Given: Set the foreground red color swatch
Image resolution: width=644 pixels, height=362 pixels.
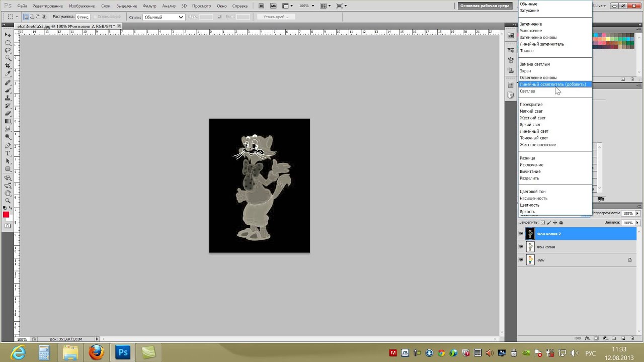Looking at the screenshot, I should [6, 215].
